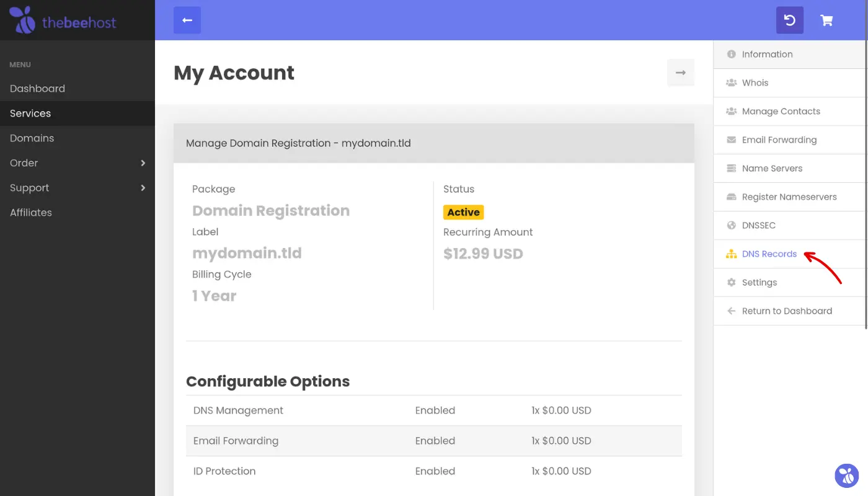Open the Name Servers option
This screenshot has width=868, height=496.
click(x=772, y=169)
